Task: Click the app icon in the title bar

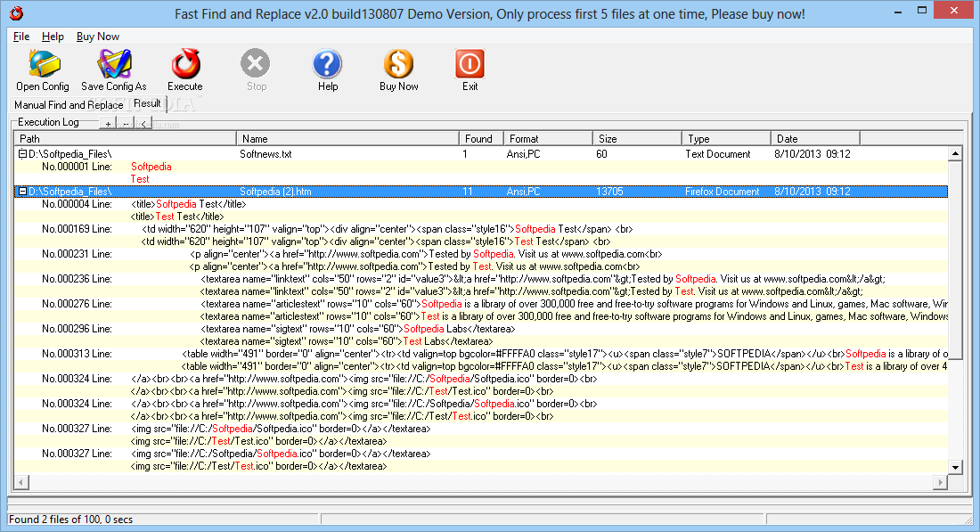Action: (16, 13)
